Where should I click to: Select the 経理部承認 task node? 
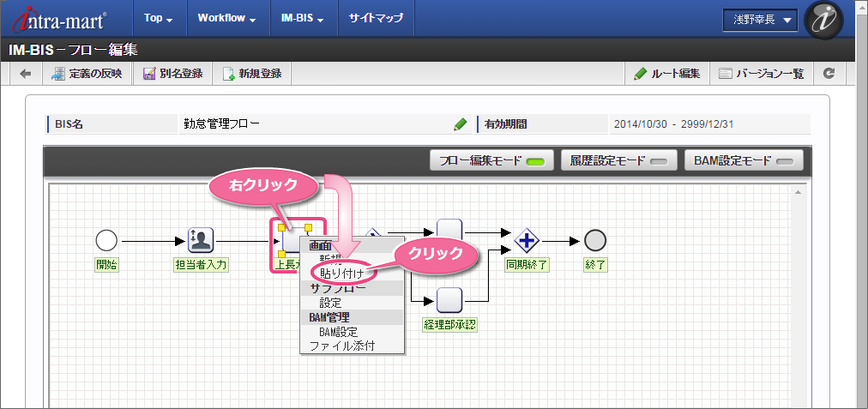click(449, 300)
